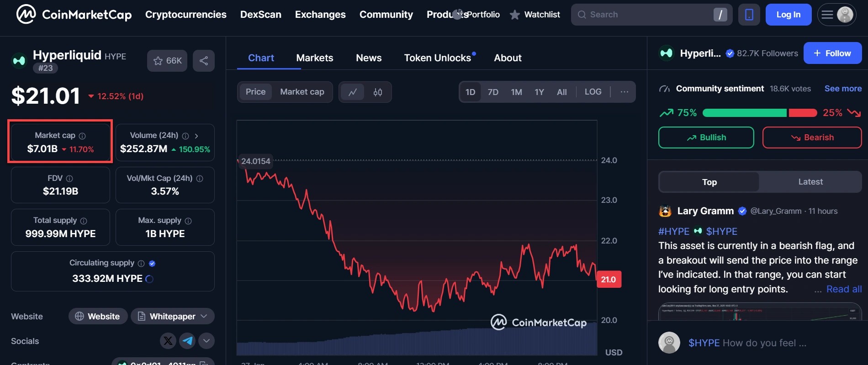
Task: Select the 7D time range
Action: click(493, 92)
